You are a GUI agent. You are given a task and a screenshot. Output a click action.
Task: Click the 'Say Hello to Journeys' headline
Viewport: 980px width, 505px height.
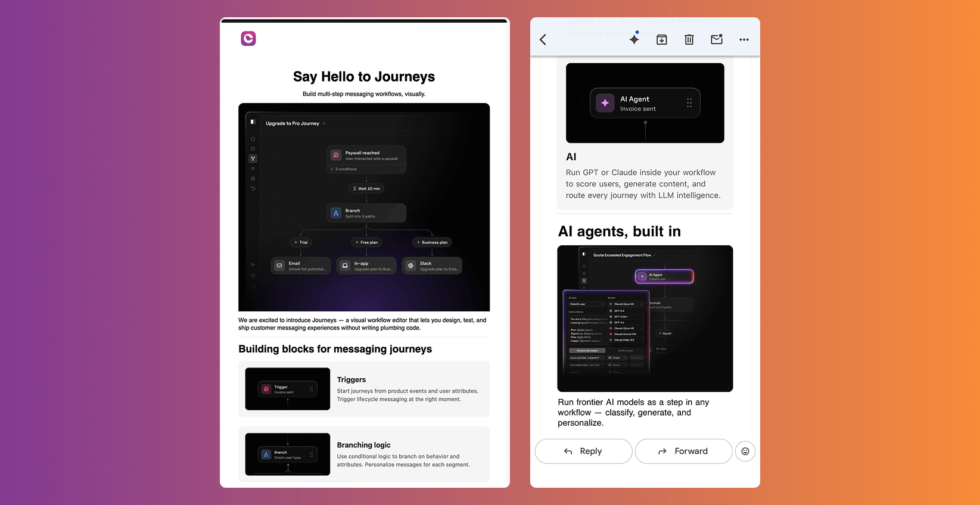tap(364, 77)
